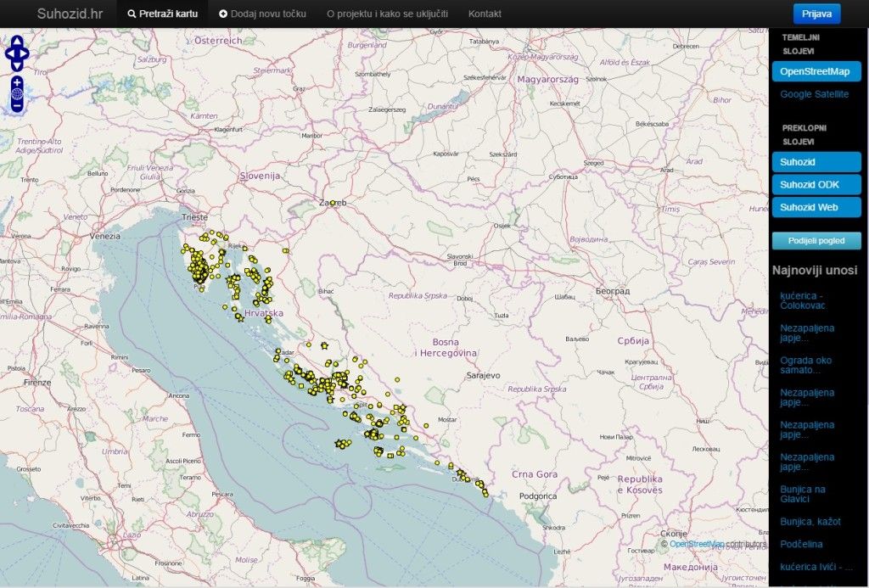The width and height of the screenshot is (869, 588).
Task: Pan the map up with the arrow
Action: click(x=17, y=42)
